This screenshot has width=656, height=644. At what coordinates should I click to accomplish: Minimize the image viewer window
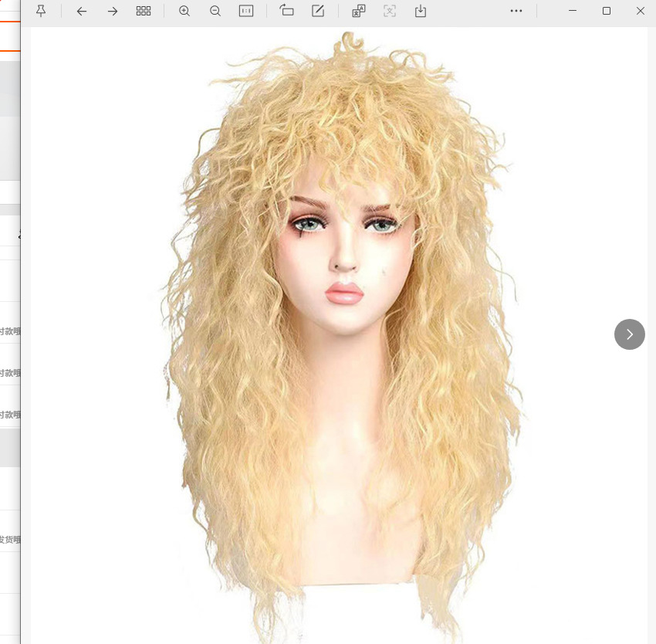(573, 11)
